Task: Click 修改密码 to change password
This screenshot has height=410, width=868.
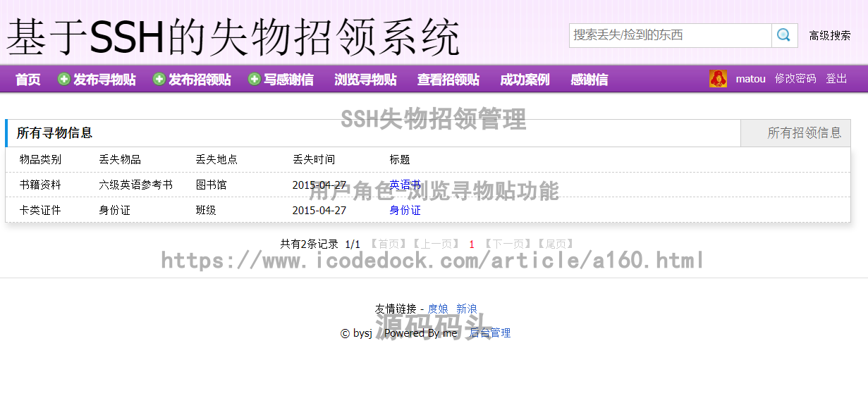Action: [x=796, y=79]
